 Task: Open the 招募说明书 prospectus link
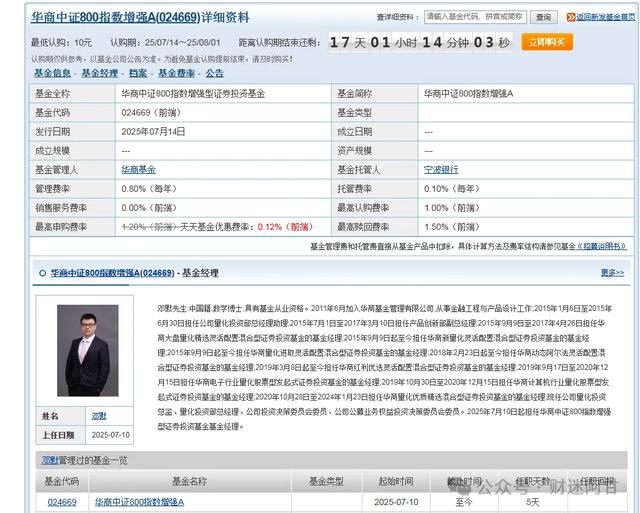point(603,246)
